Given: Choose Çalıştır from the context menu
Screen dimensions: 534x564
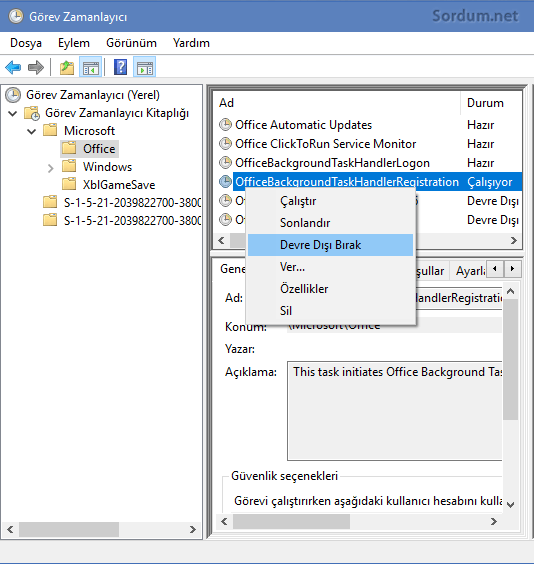Looking at the screenshot, I should click(x=330, y=201).
